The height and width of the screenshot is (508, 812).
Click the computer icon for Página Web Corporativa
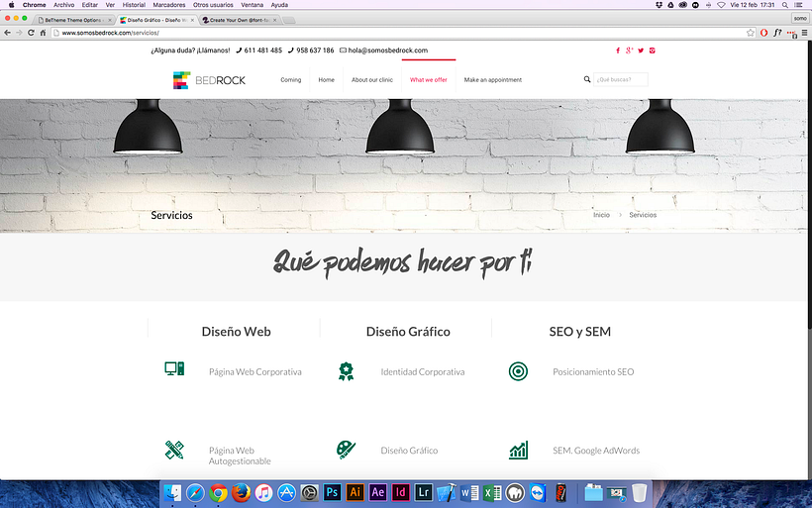(x=174, y=368)
